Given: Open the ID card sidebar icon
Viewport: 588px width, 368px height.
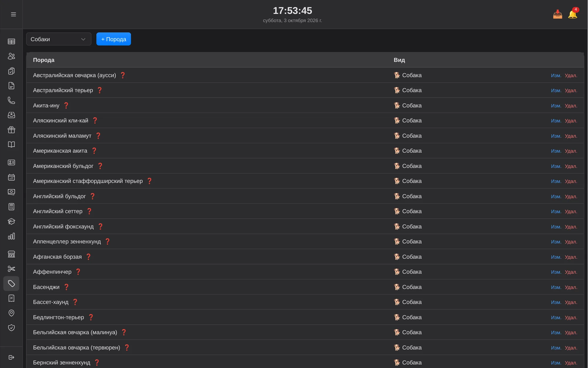Looking at the screenshot, I should click(x=11, y=163).
